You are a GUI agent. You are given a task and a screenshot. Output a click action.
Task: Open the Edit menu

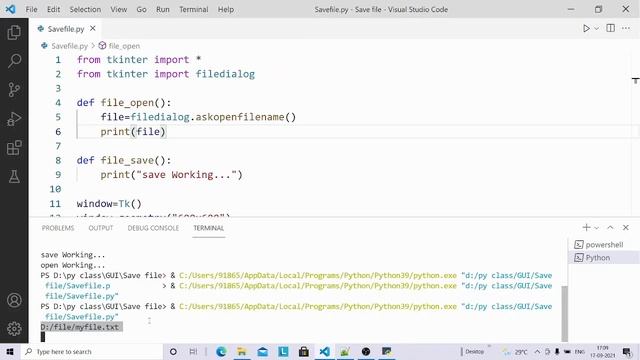[53, 9]
